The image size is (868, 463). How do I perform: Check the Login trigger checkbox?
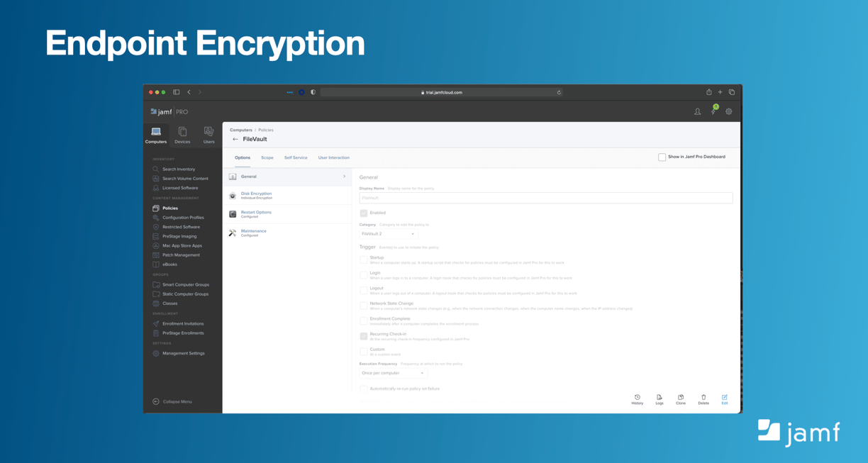tap(364, 274)
